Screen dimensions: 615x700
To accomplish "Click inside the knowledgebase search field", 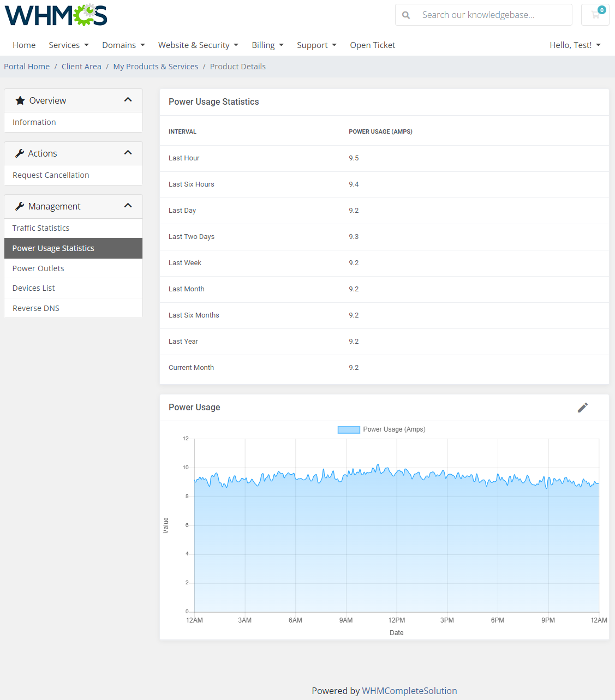I will [x=486, y=15].
